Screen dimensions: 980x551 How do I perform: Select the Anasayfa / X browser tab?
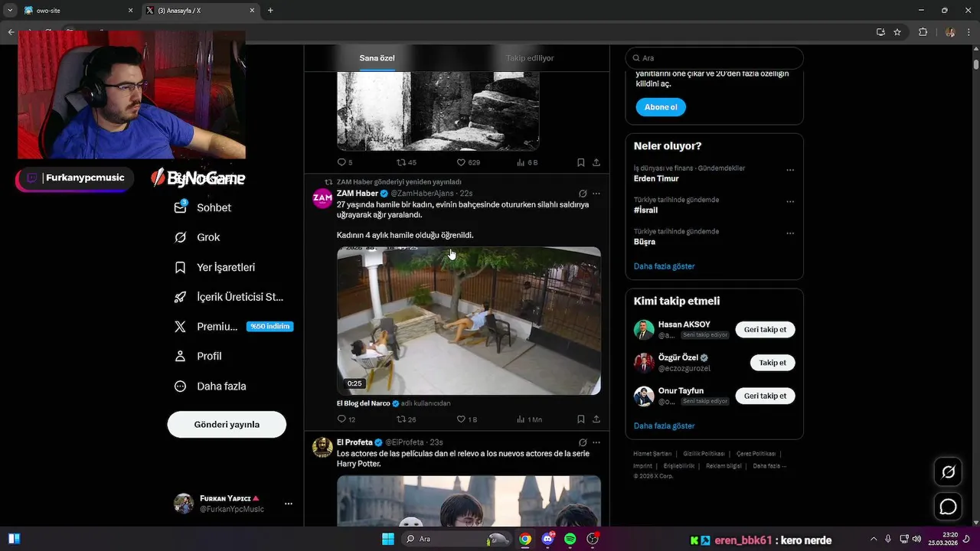pos(201,11)
